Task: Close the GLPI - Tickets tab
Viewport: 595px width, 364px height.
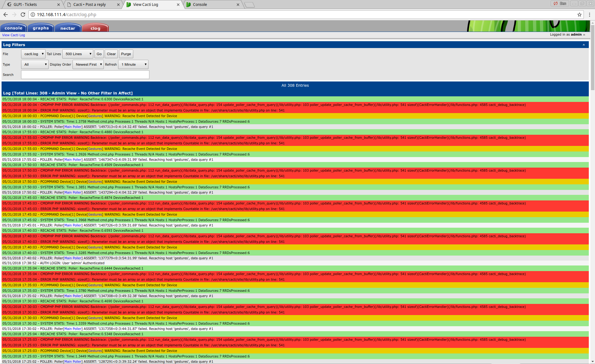Action: (x=59, y=5)
